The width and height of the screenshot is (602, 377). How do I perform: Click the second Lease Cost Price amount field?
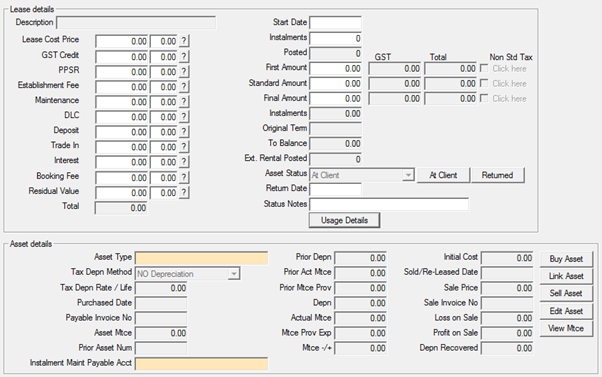pos(164,41)
